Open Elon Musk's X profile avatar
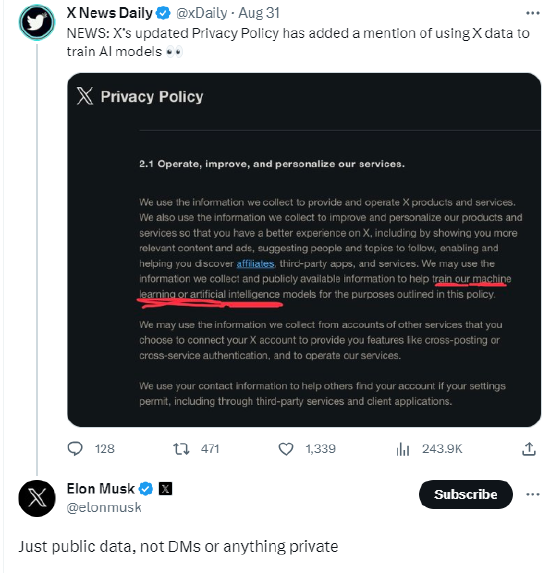This screenshot has height=573, width=550. click(x=37, y=498)
